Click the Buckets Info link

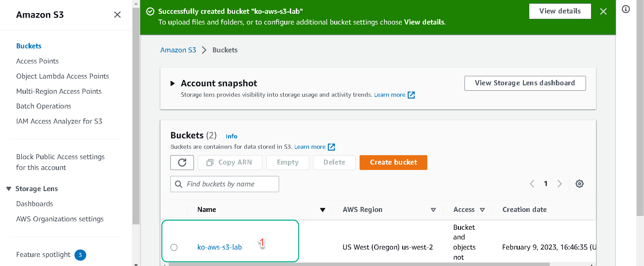pos(231,136)
